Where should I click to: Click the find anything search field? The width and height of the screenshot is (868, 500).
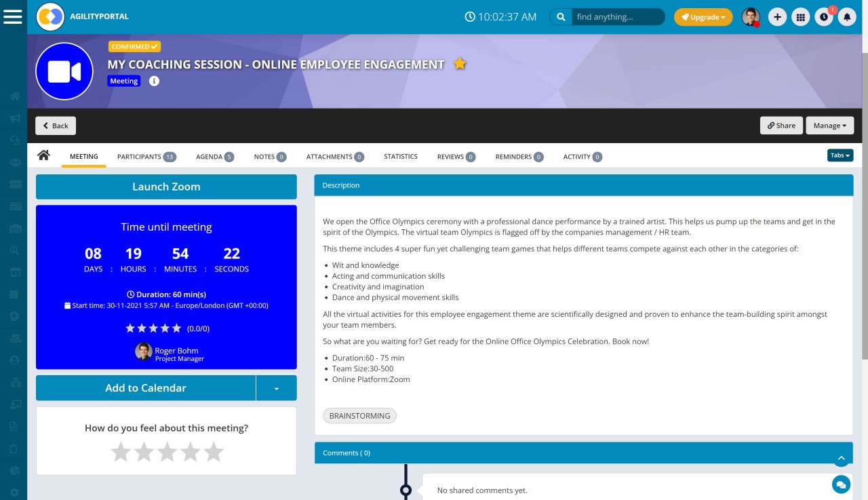click(617, 17)
